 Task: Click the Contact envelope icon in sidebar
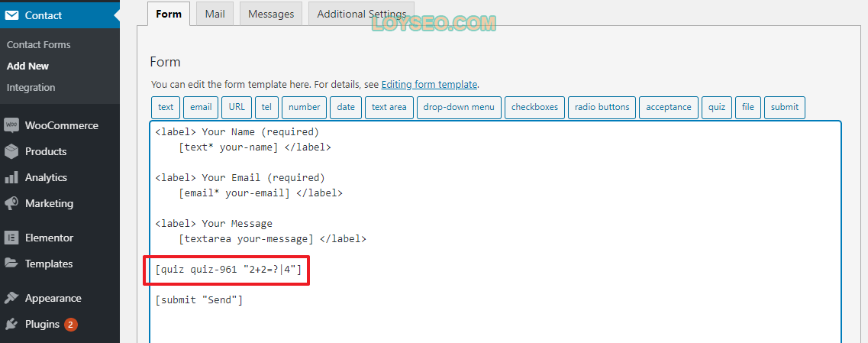(11, 15)
